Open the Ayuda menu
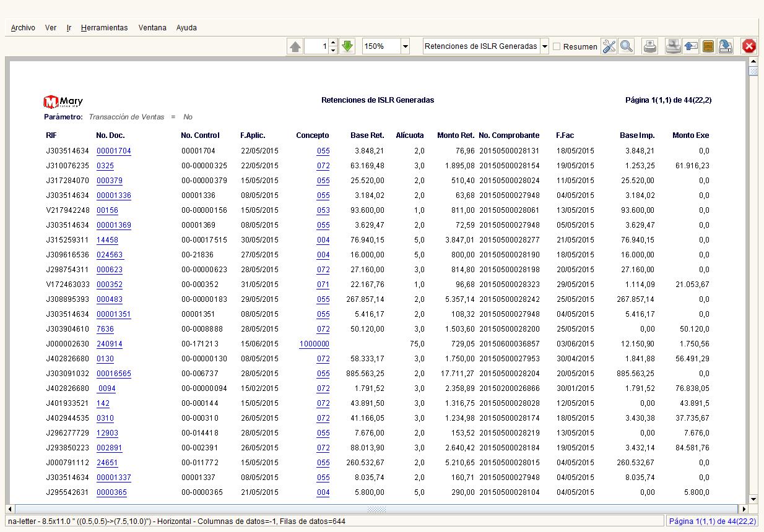 [186, 28]
